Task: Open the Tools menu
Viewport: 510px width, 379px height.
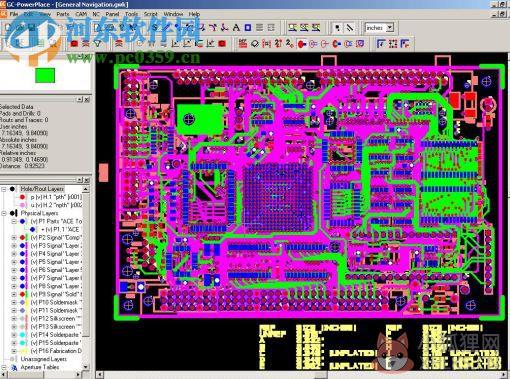Action: (131, 14)
